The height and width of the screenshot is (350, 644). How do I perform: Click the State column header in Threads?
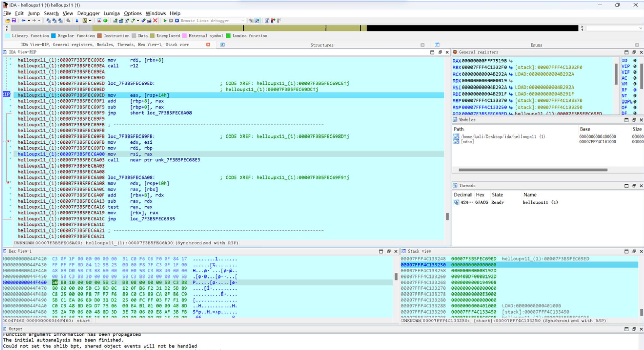(x=497, y=195)
